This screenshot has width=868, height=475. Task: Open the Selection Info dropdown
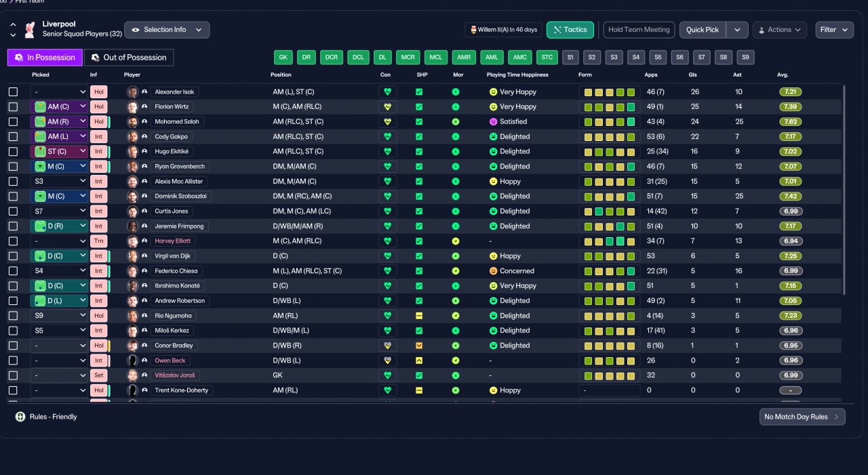(x=167, y=30)
